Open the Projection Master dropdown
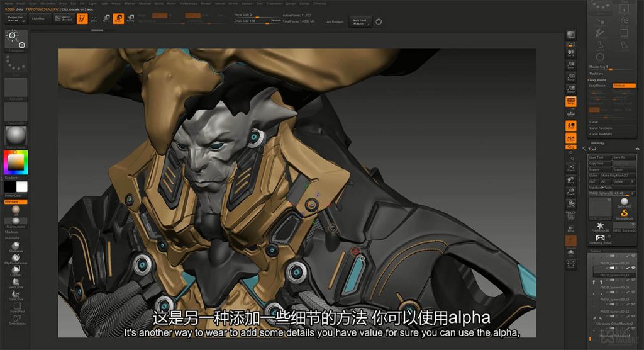Screen dimensions: 644x350 [16, 18]
